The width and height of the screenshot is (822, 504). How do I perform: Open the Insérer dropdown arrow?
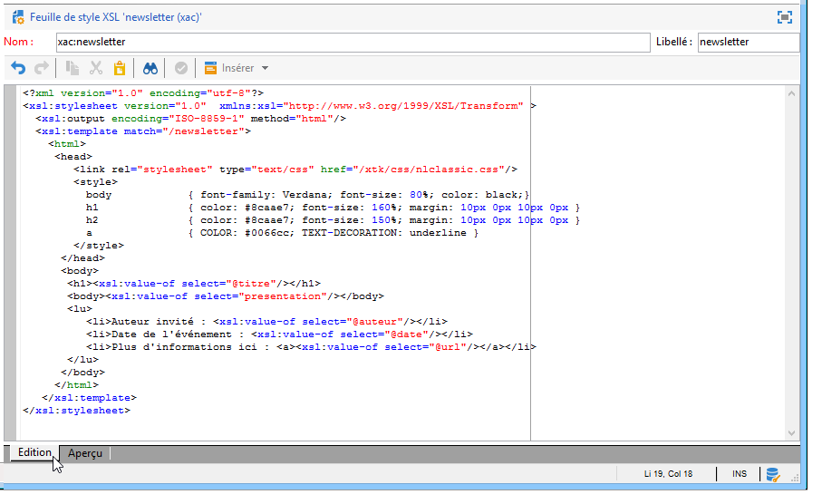(266, 68)
